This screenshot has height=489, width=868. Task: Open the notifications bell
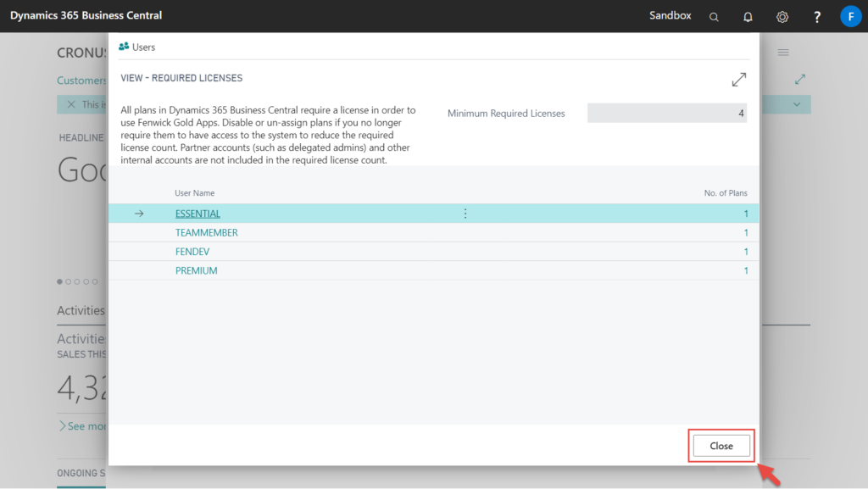pos(747,16)
